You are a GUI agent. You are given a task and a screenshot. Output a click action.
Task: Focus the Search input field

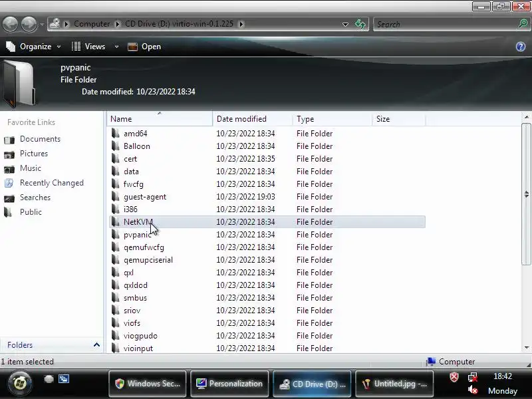coord(446,24)
